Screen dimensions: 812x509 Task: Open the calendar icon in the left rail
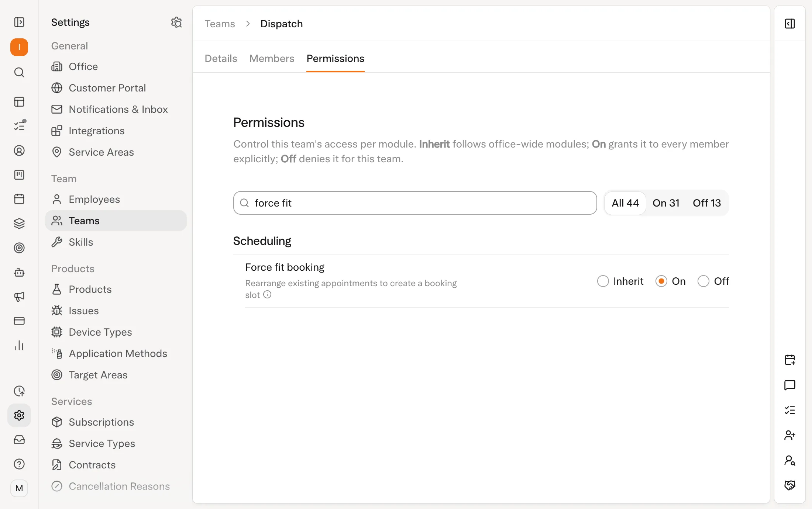[x=19, y=199]
